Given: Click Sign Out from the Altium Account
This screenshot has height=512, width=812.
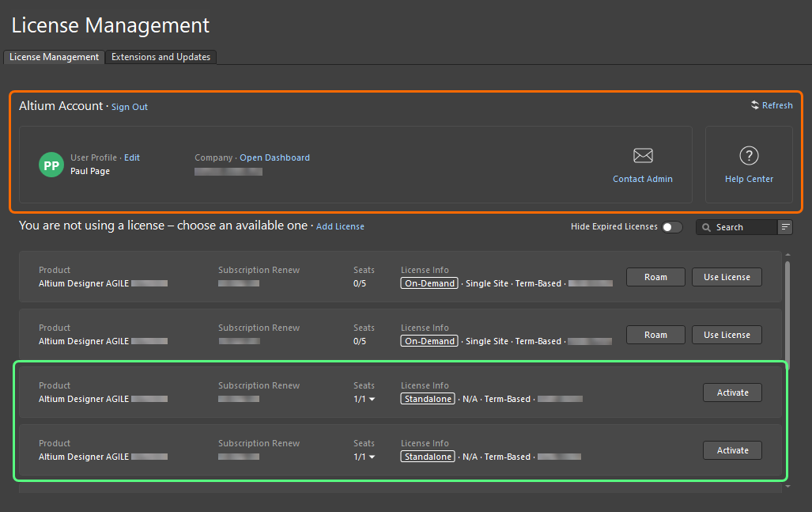Looking at the screenshot, I should point(129,106).
